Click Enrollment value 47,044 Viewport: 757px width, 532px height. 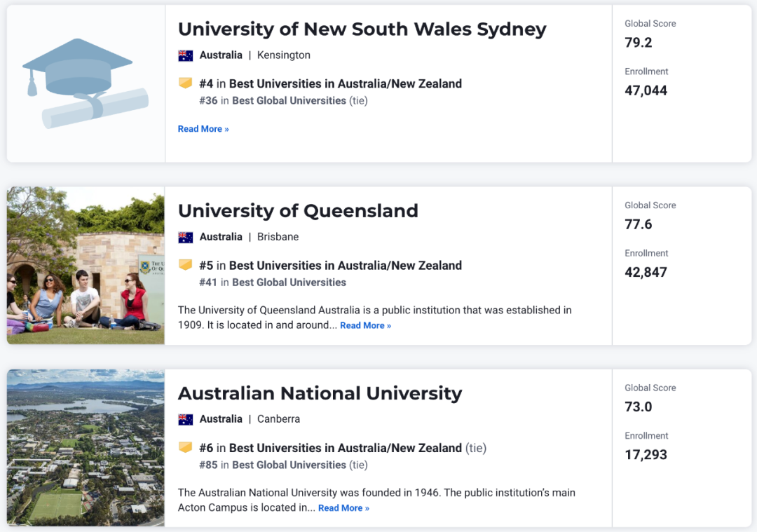646,90
